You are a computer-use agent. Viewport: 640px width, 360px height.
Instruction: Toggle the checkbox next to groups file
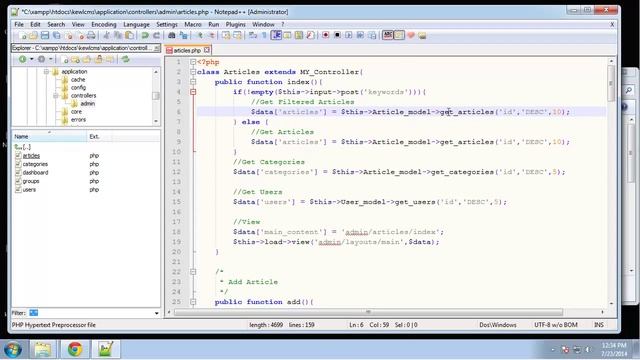point(18,181)
